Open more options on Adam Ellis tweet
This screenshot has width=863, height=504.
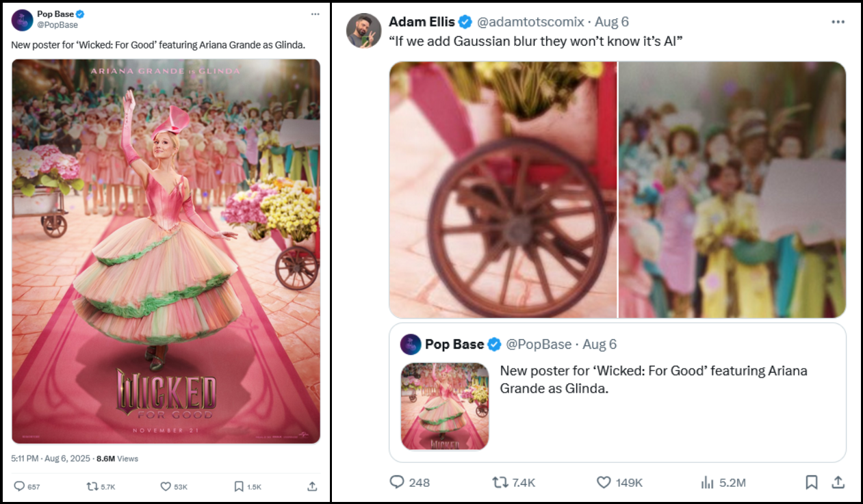pyautogui.click(x=838, y=22)
